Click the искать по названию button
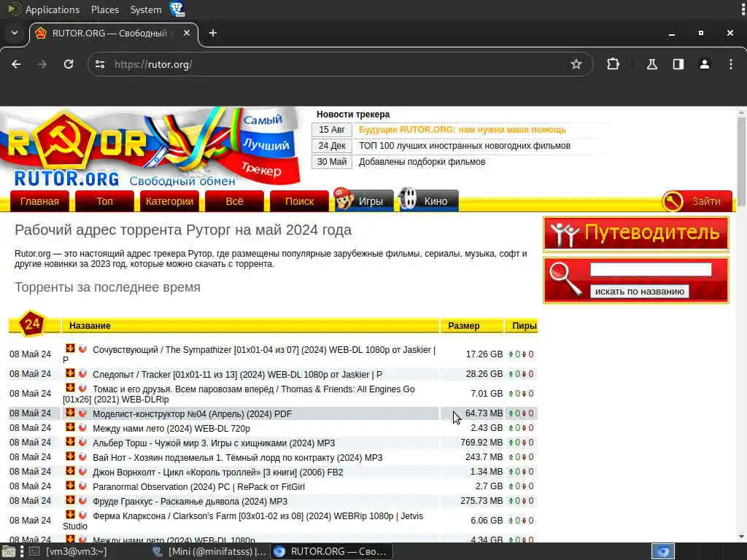Screen dimensions: 747x560 tap(639, 292)
